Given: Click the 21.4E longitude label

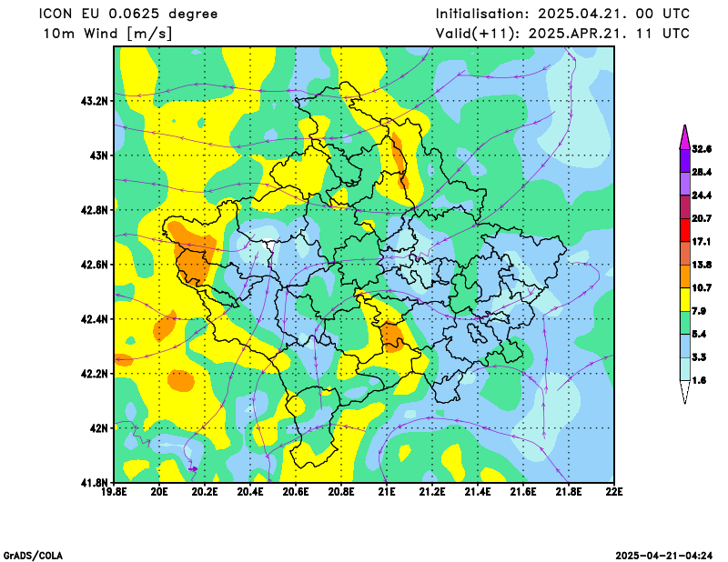Looking at the screenshot, I should click(478, 491).
